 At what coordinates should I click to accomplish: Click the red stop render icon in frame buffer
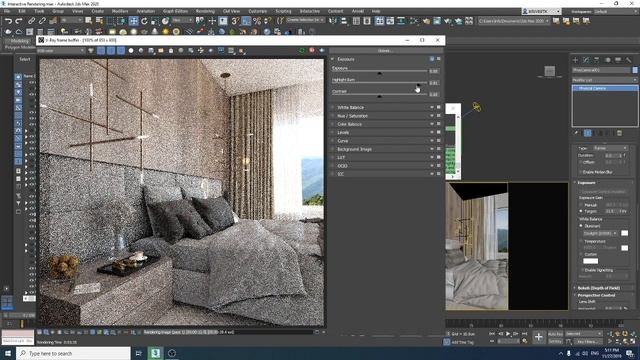point(312,50)
